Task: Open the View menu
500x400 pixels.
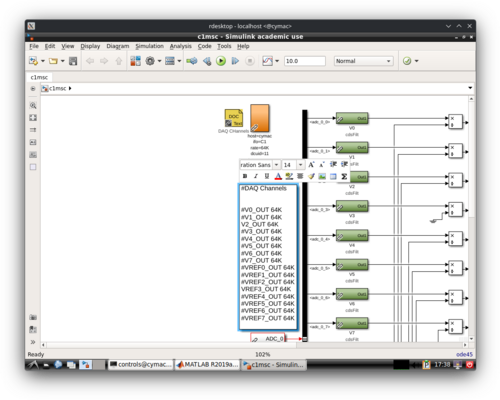Action: pyautogui.click(x=68, y=46)
